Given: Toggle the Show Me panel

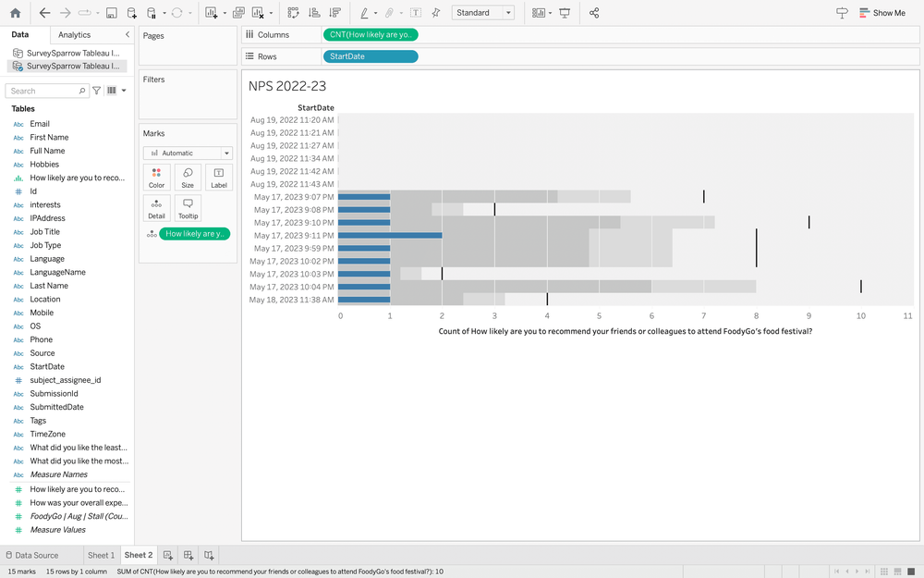Looking at the screenshot, I should 881,13.
